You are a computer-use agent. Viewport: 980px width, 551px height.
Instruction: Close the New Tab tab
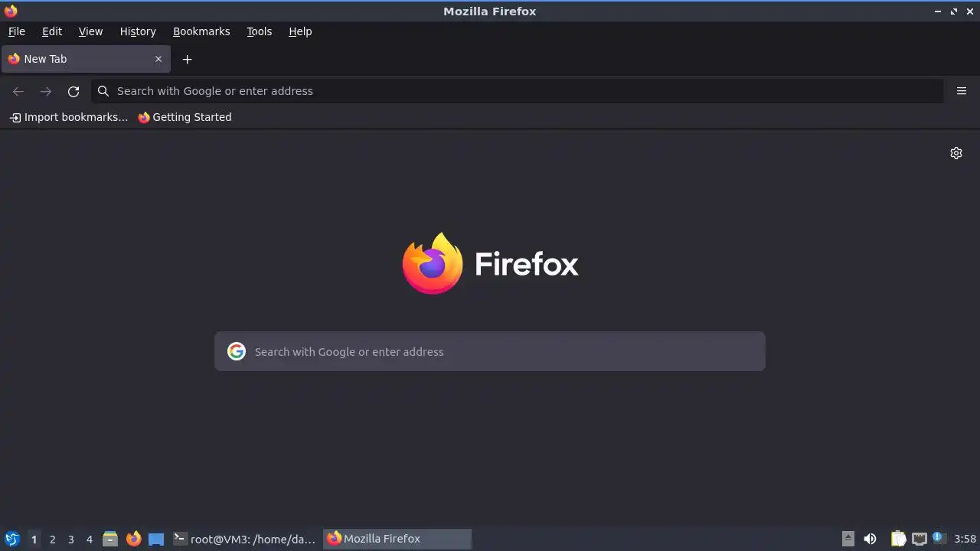[158, 59]
